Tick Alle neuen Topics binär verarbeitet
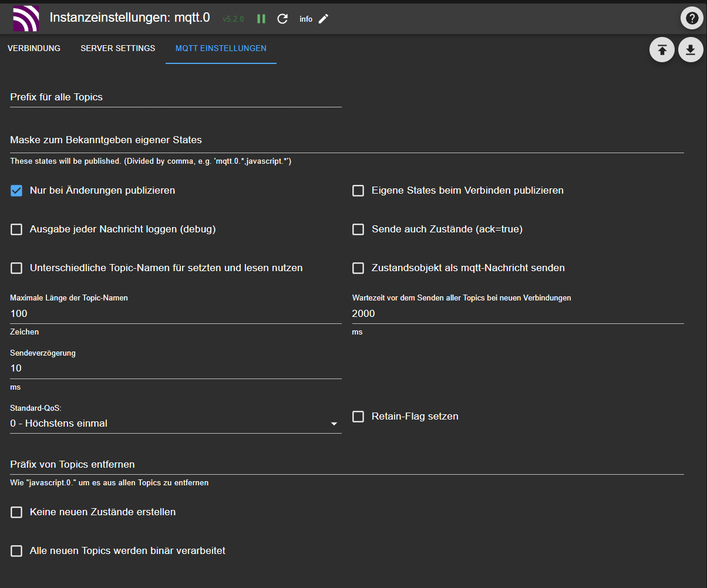The image size is (707, 588). (x=16, y=551)
